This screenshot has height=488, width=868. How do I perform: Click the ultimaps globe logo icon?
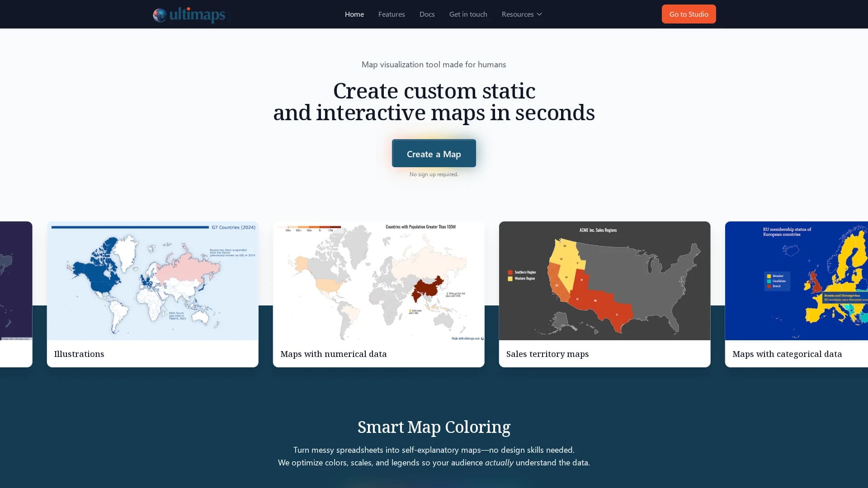160,15
